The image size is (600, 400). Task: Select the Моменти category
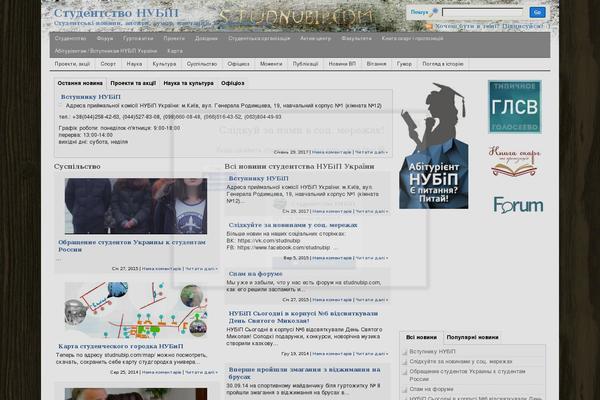[271, 64]
